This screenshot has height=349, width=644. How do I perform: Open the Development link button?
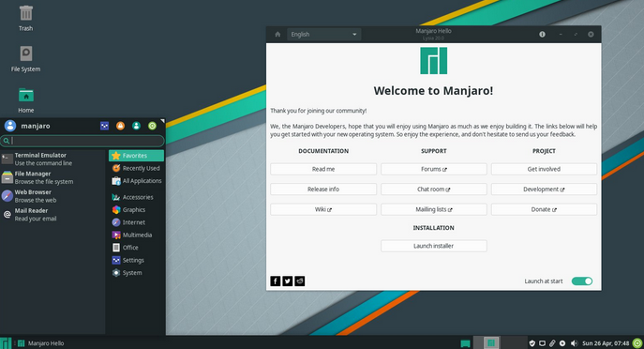pyautogui.click(x=544, y=190)
